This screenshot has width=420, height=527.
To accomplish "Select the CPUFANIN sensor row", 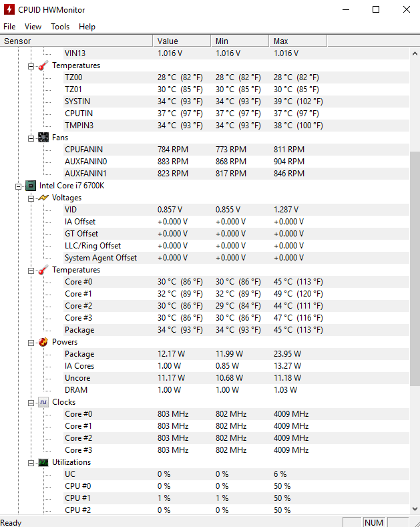I will (204, 150).
